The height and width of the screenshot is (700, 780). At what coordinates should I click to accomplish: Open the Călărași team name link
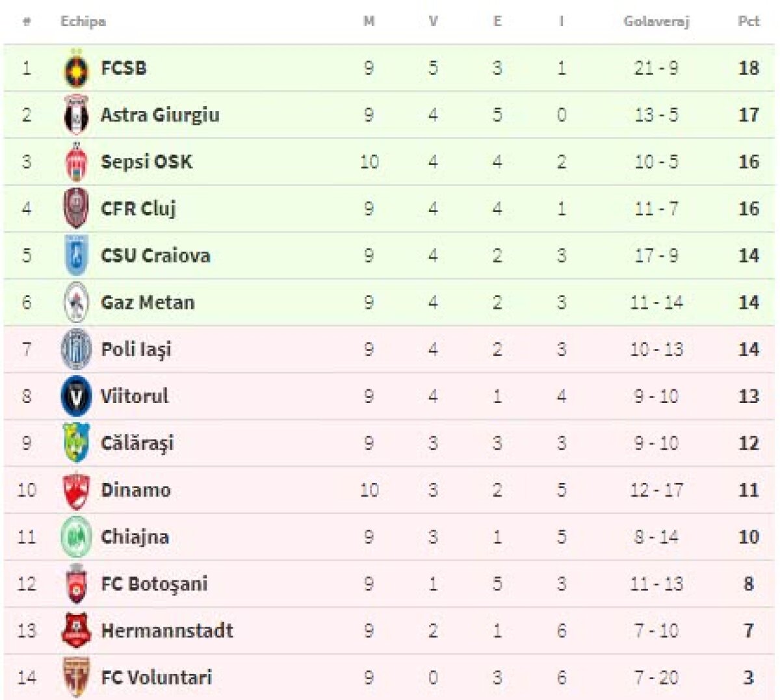click(137, 443)
